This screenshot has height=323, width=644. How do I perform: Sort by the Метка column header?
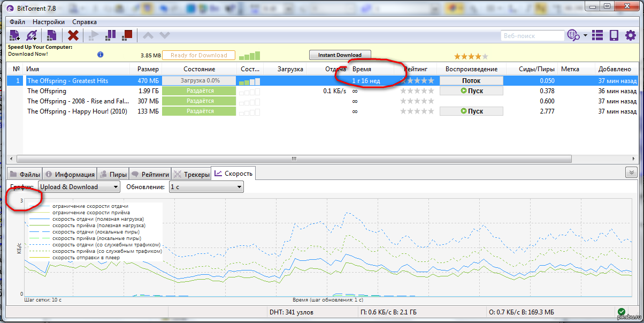[x=576, y=69]
